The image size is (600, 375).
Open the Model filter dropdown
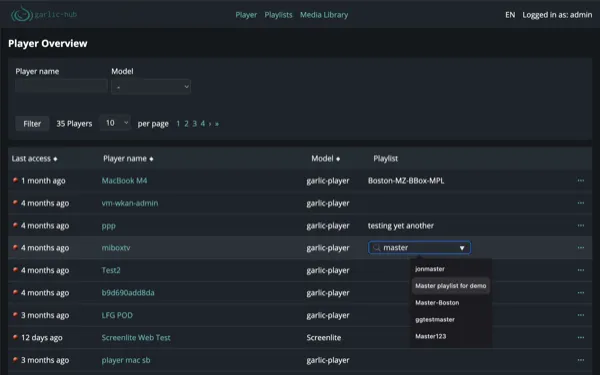pos(151,87)
